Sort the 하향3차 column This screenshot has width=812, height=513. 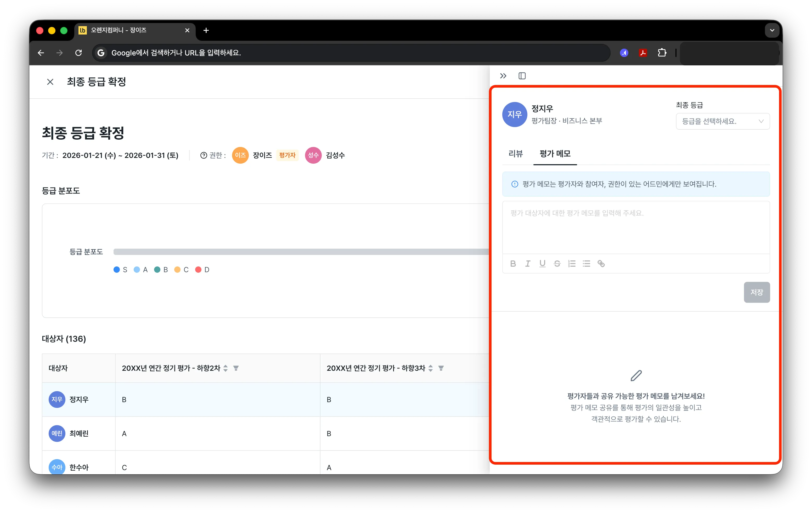[x=431, y=368]
